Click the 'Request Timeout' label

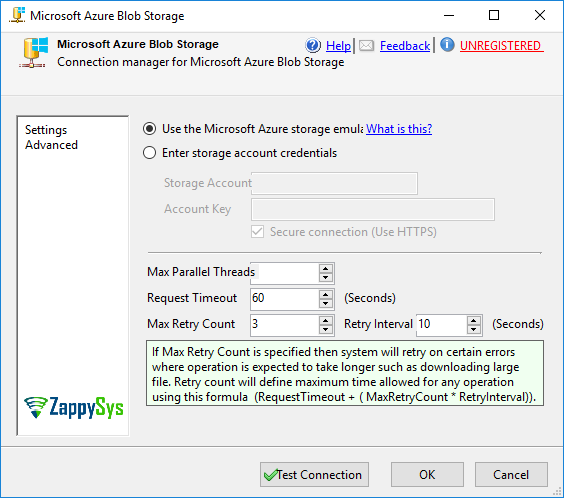pos(192,298)
